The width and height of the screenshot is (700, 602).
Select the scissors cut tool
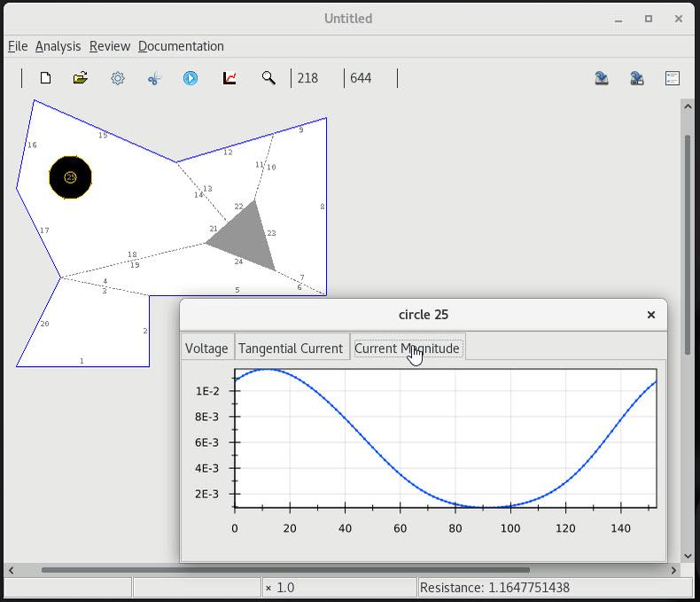coord(154,78)
